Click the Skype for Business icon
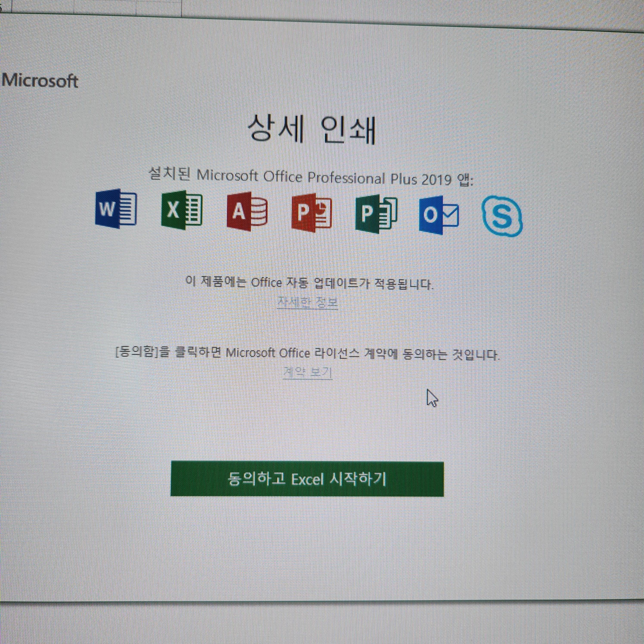The image size is (644, 644). click(502, 216)
